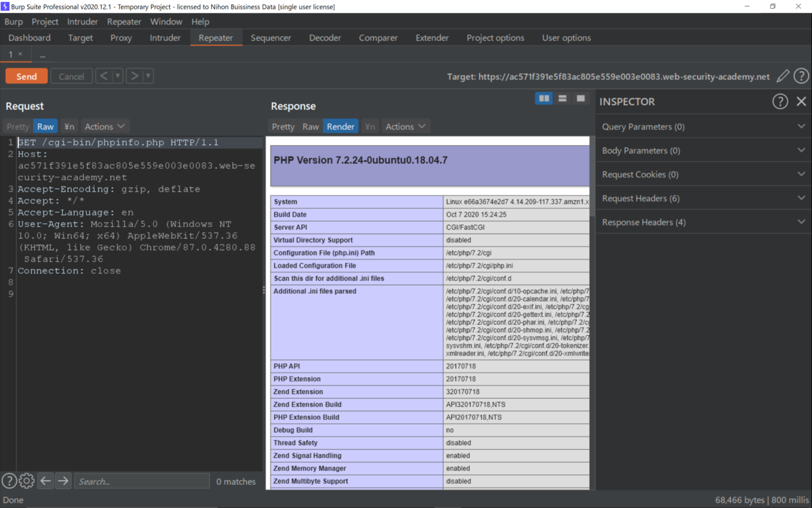Click GET /cgi-bin/phpinfo.php request line

[x=118, y=143]
